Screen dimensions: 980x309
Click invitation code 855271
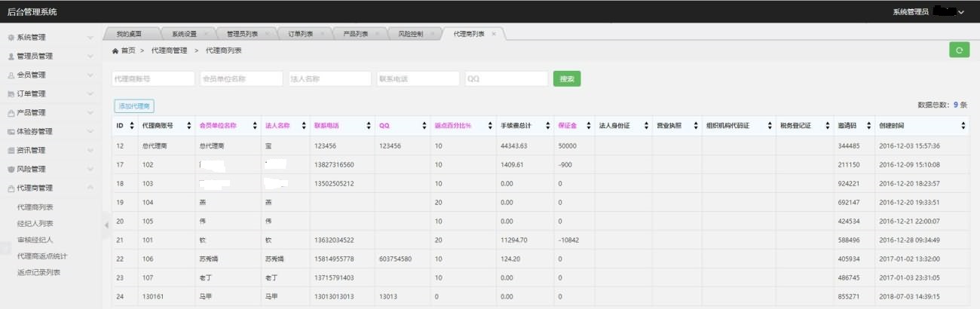coord(849,296)
